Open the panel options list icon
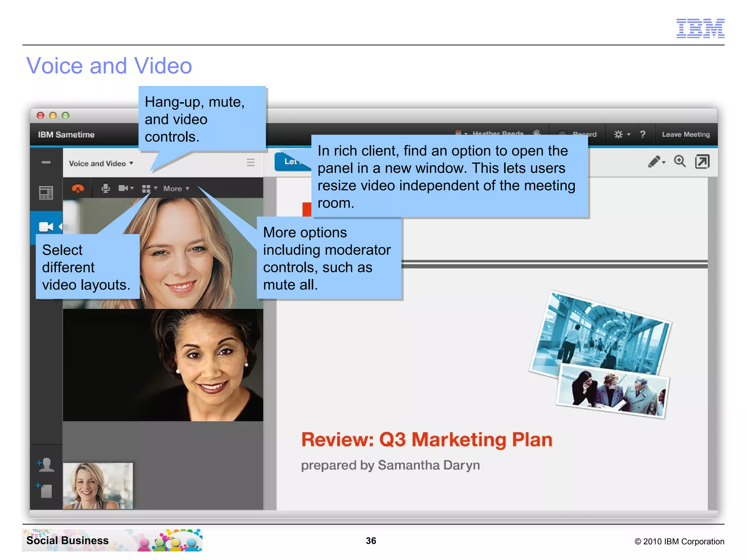 click(251, 163)
